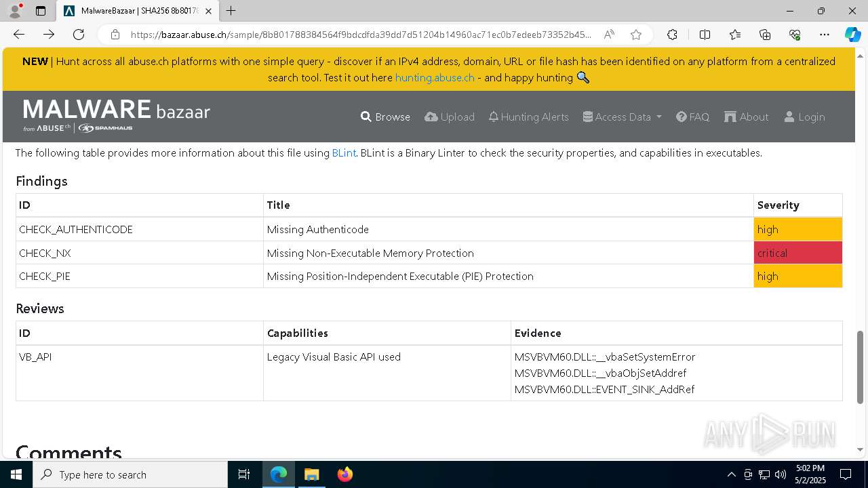Go to the Login page
This screenshot has width=868, height=488.
click(x=804, y=117)
